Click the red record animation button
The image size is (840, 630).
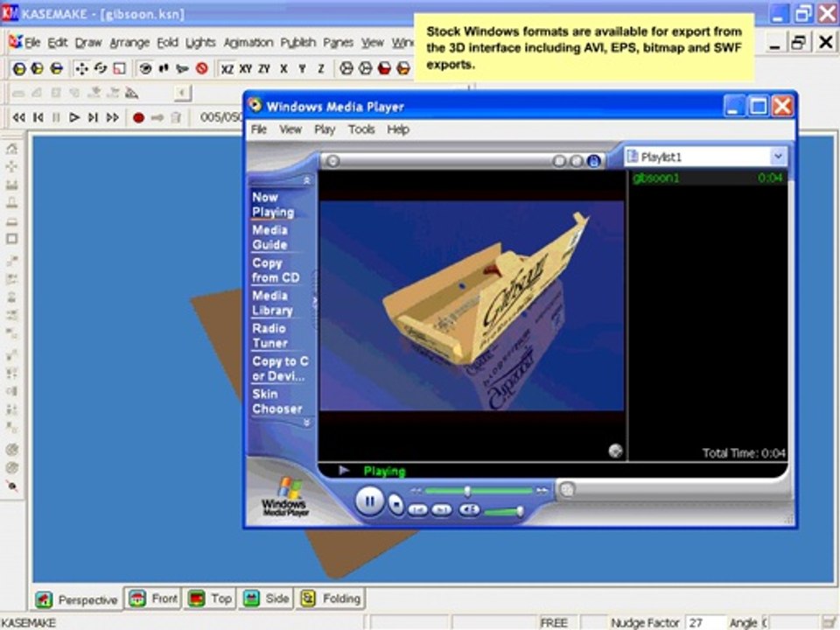(x=138, y=118)
